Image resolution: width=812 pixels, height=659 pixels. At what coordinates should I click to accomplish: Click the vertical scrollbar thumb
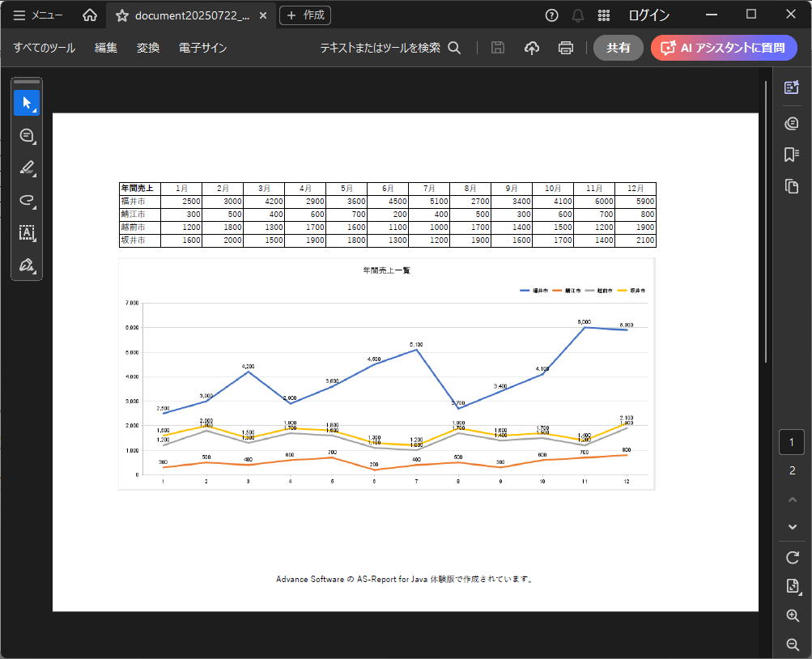[x=765, y=222]
